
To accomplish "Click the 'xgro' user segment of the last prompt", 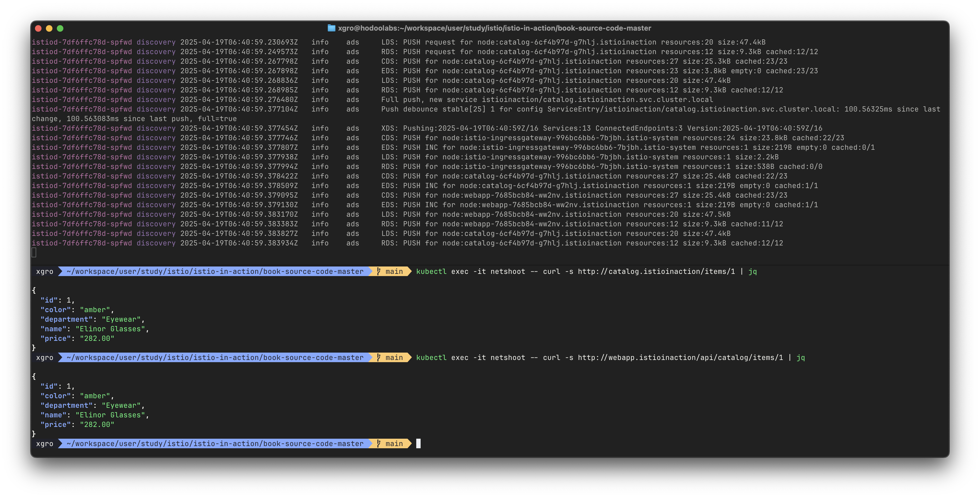I will [45, 444].
